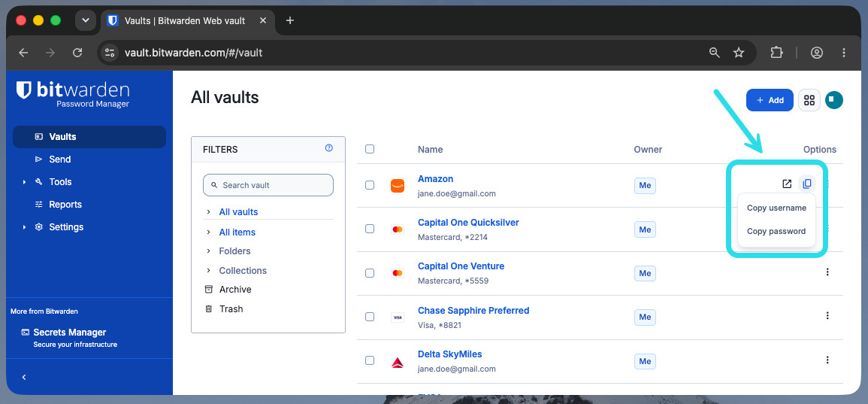
Task: Expand the Tools sidebar section
Action: (x=24, y=182)
